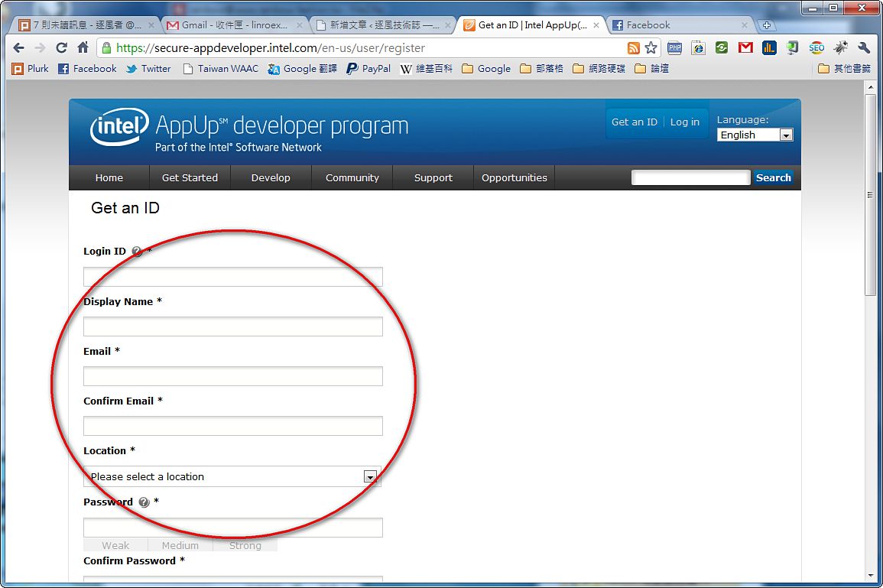This screenshot has width=883, height=588.
Task: Click the help icon next to Login ID
Action: (136, 252)
